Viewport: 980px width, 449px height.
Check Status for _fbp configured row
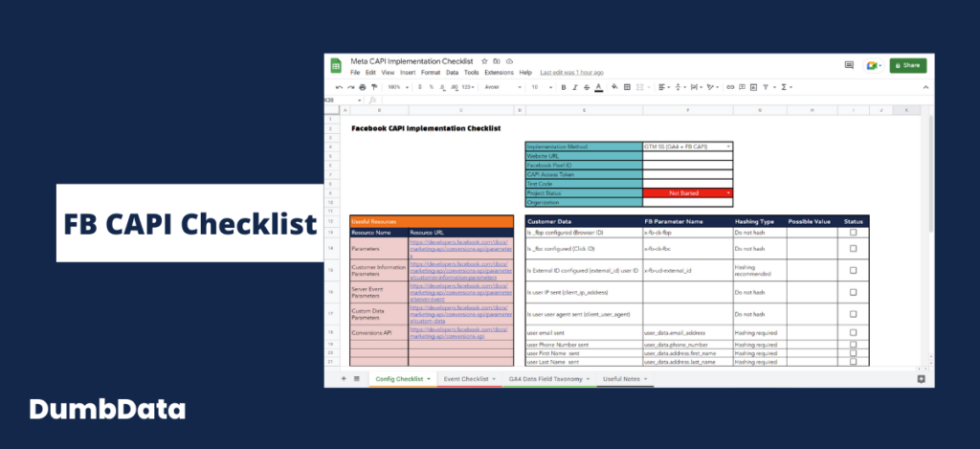[x=853, y=232]
